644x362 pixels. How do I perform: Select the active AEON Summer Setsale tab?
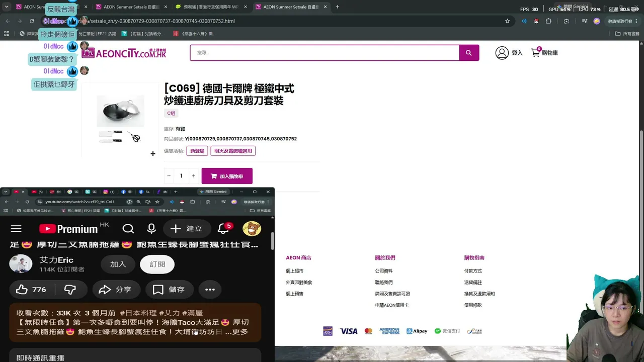point(292,7)
